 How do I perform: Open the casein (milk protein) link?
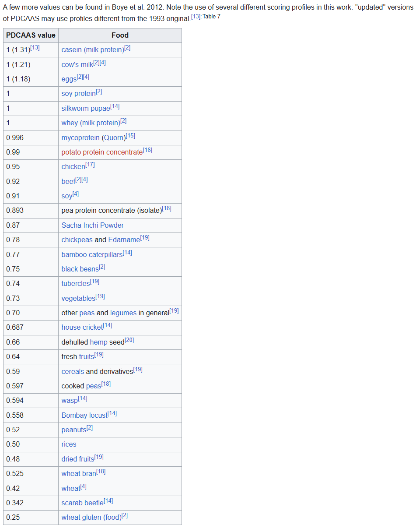coord(93,50)
